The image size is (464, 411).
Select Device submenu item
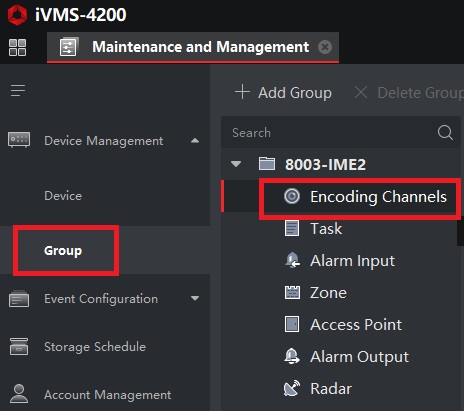[63, 196]
